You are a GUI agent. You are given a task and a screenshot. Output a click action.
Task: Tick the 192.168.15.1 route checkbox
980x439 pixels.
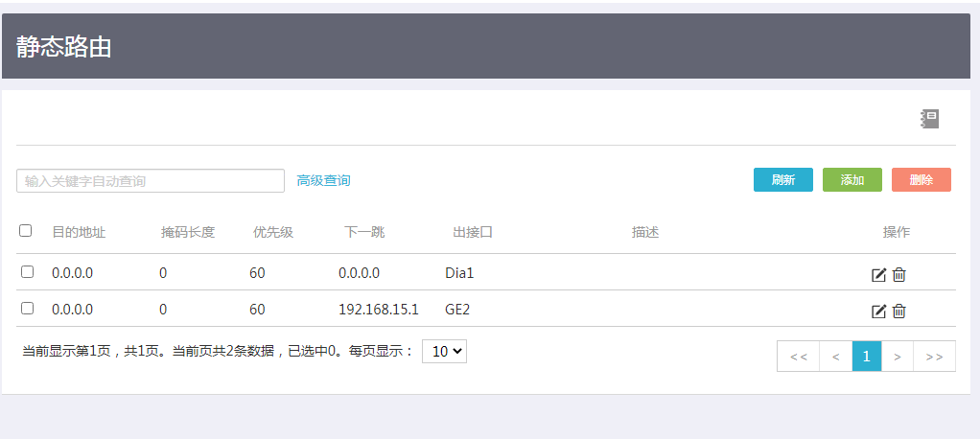pyautogui.click(x=27, y=309)
